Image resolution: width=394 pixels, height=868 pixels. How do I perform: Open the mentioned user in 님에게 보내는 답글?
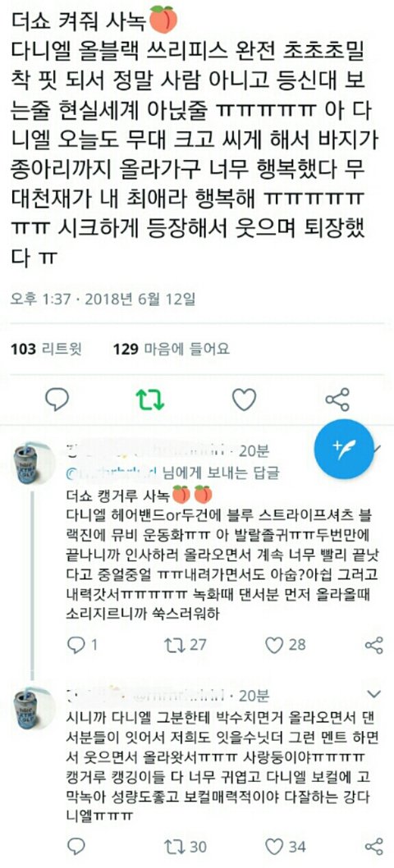coord(112,473)
